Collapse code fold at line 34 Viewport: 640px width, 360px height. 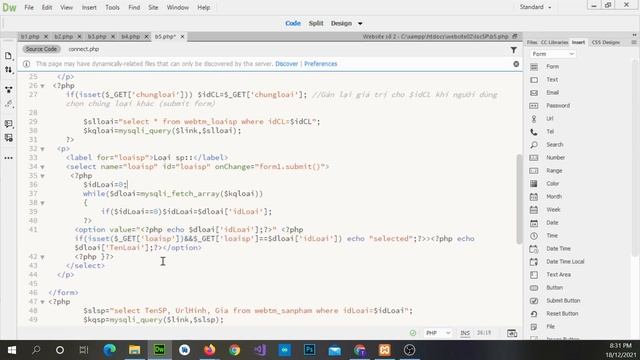click(x=42, y=167)
